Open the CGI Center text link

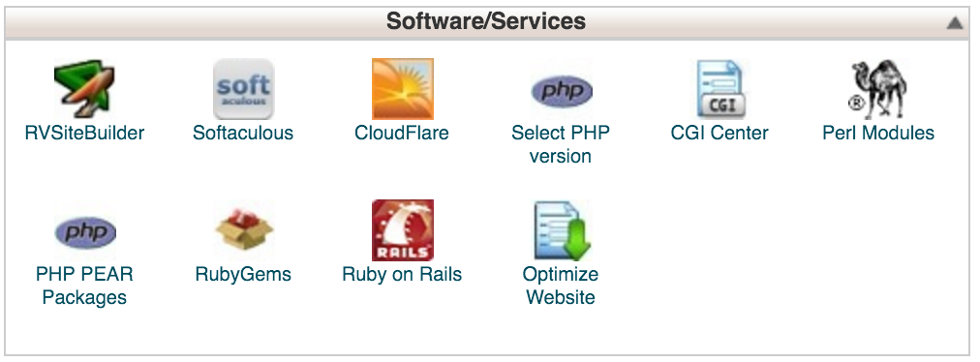pos(720,133)
